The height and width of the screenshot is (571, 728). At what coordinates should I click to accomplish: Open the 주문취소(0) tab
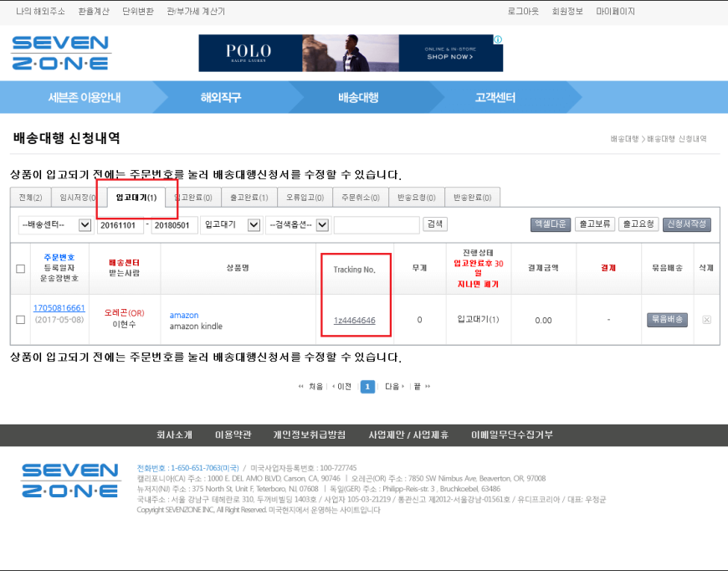361,198
